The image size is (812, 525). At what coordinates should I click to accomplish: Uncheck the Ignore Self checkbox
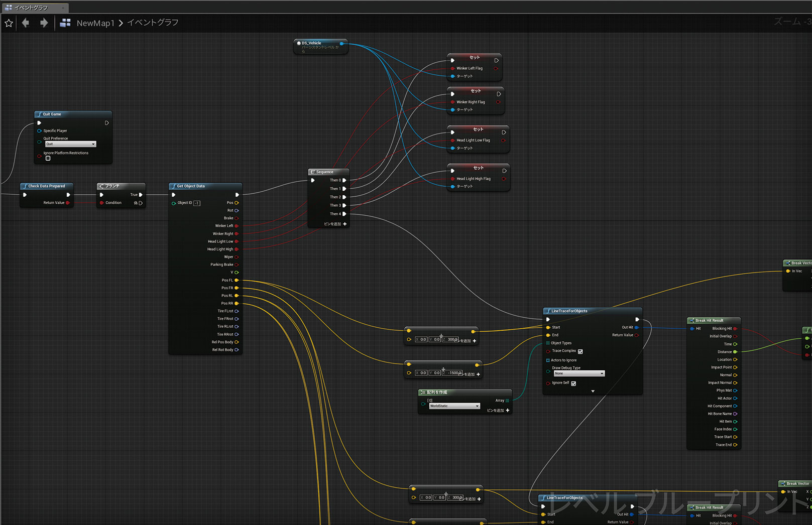pos(573,383)
